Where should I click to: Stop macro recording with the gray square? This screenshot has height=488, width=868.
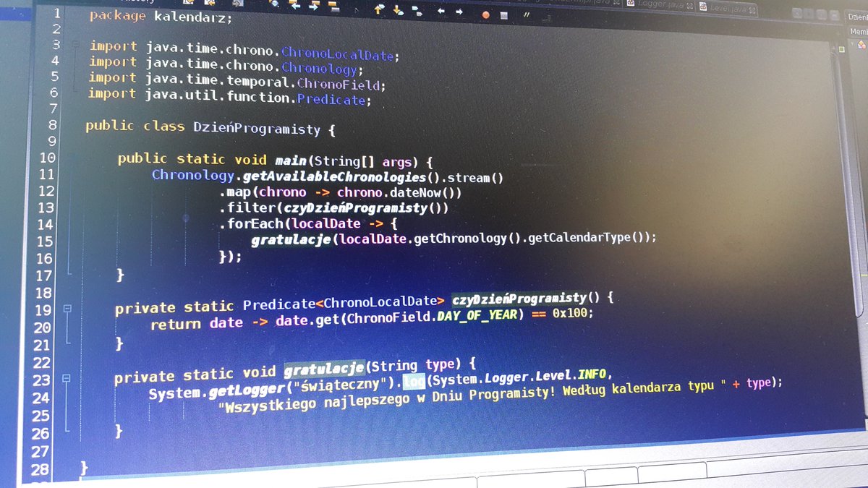point(504,16)
